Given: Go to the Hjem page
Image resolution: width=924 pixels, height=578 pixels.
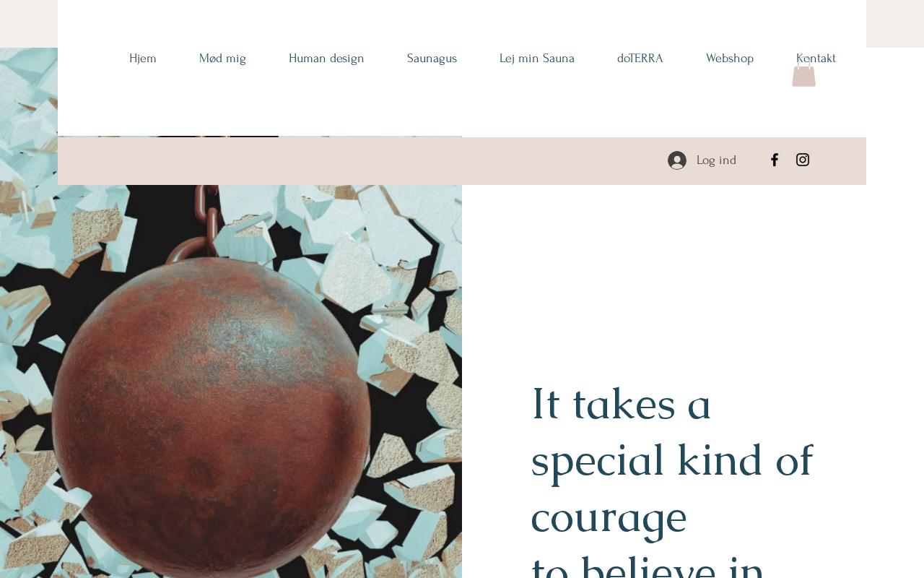Looking at the screenshot, I should 143,59.
